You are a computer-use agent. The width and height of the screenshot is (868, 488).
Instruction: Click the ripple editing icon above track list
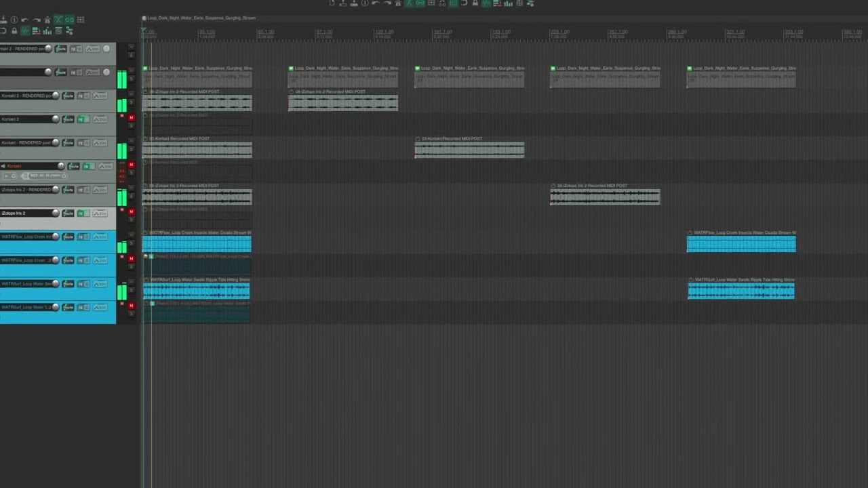tap(81, 20)
